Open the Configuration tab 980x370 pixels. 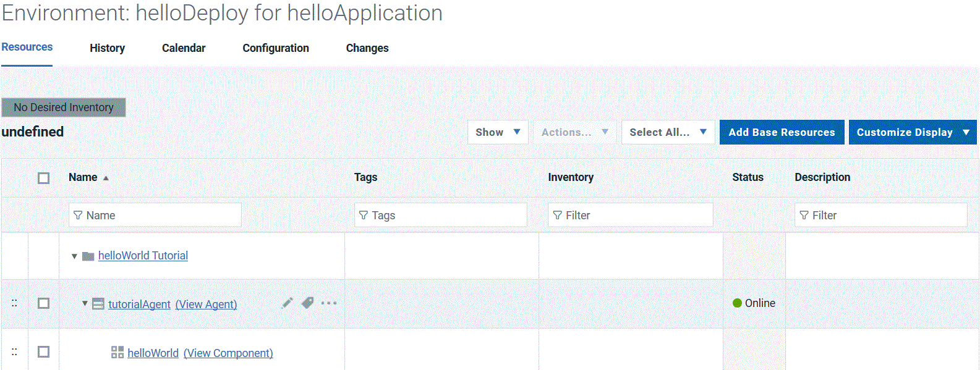pyautogui.click(x=276, y=48)
